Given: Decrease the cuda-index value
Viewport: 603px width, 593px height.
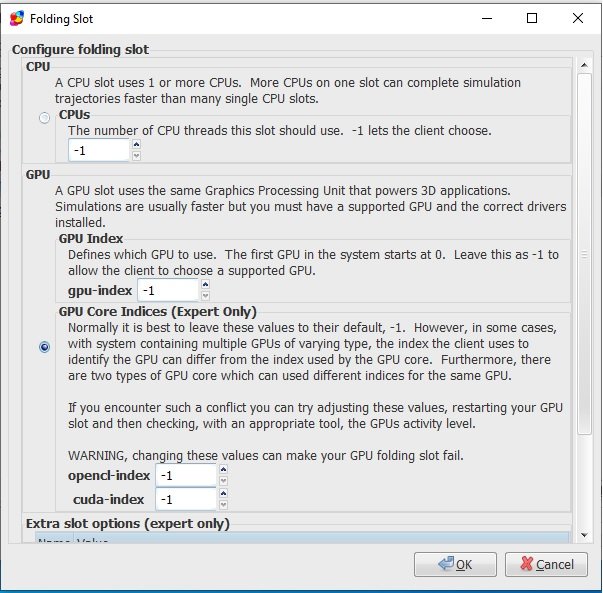Looking at the screenshot, I should coord(223,505).
